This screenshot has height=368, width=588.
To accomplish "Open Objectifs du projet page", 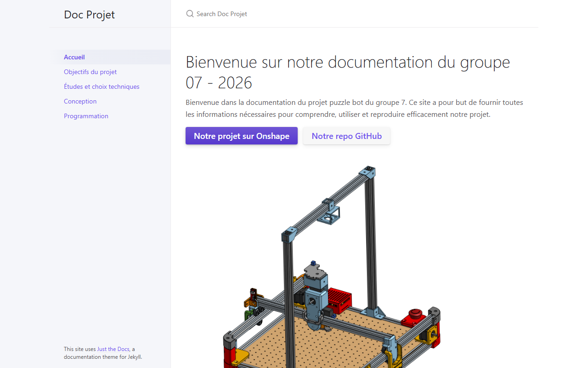I will 110,72.
